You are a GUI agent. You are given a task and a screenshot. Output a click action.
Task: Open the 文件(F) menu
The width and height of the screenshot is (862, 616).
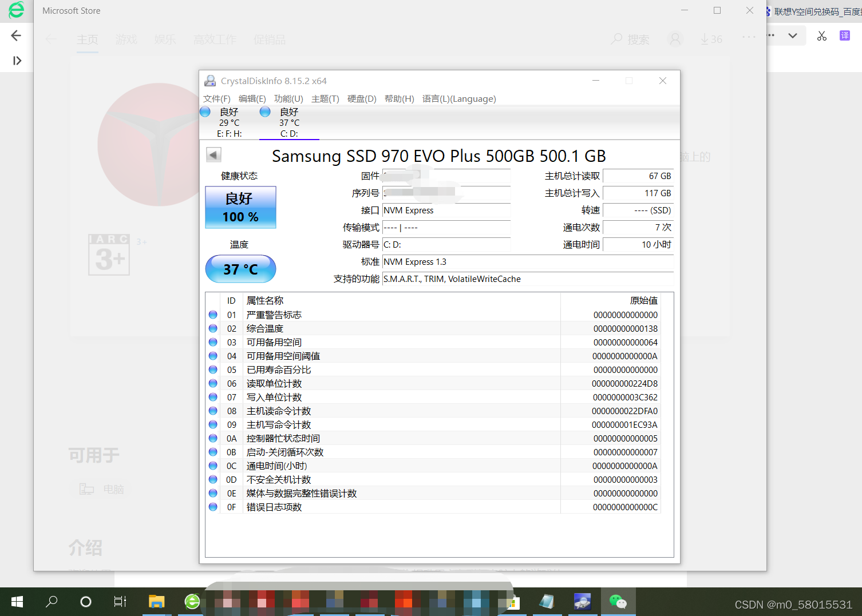click(217, 99)
